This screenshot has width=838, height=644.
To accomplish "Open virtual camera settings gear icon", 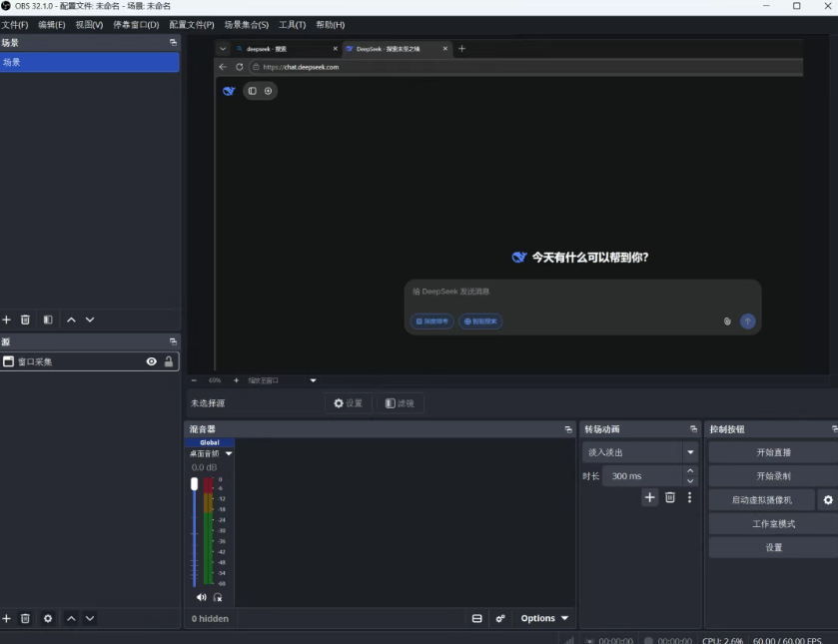I will (x=827, y=499).
